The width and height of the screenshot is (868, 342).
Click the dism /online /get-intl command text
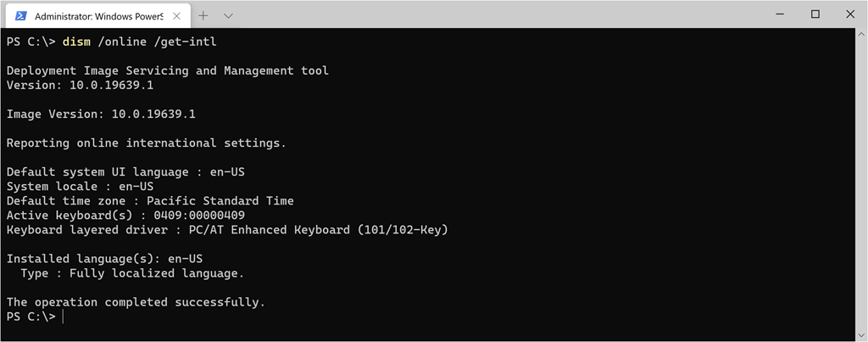(x=132, y=42)
